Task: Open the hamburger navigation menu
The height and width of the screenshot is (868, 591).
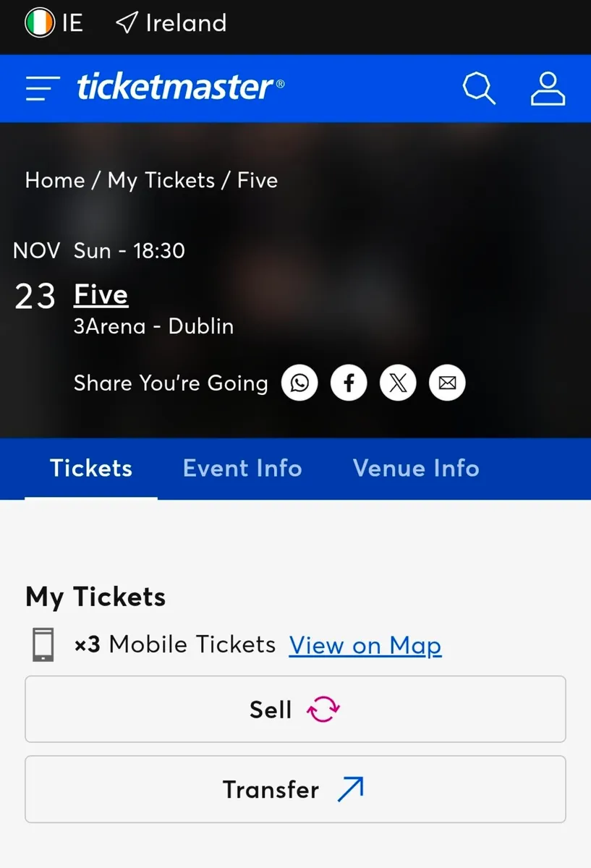Action: (x=43, y=88)
